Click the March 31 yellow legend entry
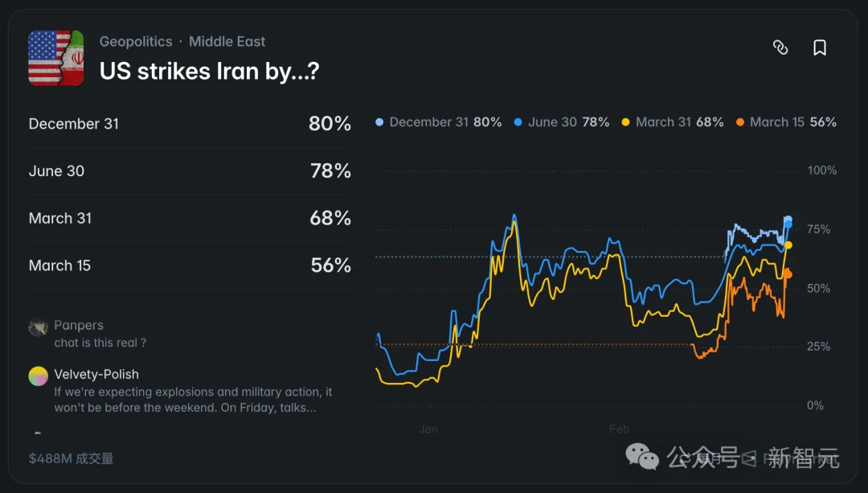The width and height of the screenshot is (868, 493). click(673, 122)
